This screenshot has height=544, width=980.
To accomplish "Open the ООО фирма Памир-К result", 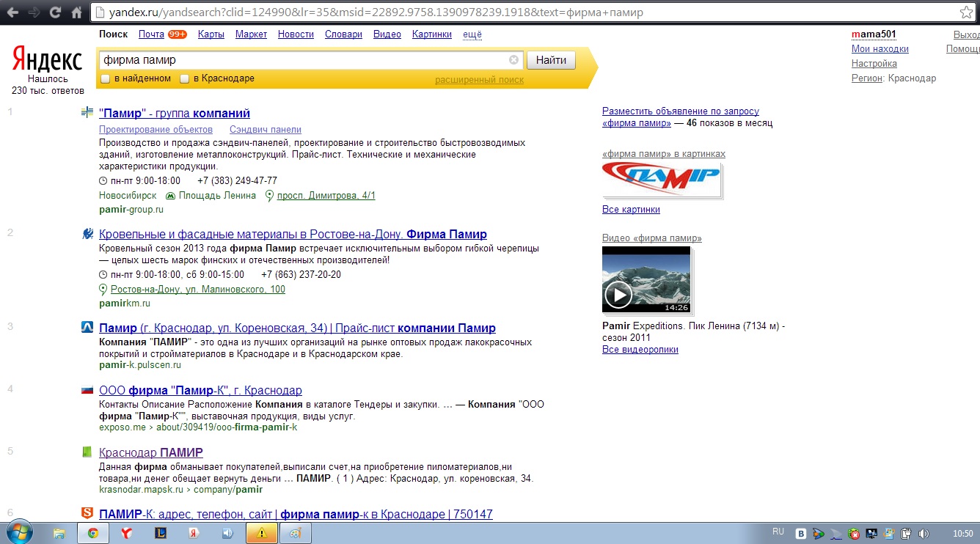I will (200, 390).
